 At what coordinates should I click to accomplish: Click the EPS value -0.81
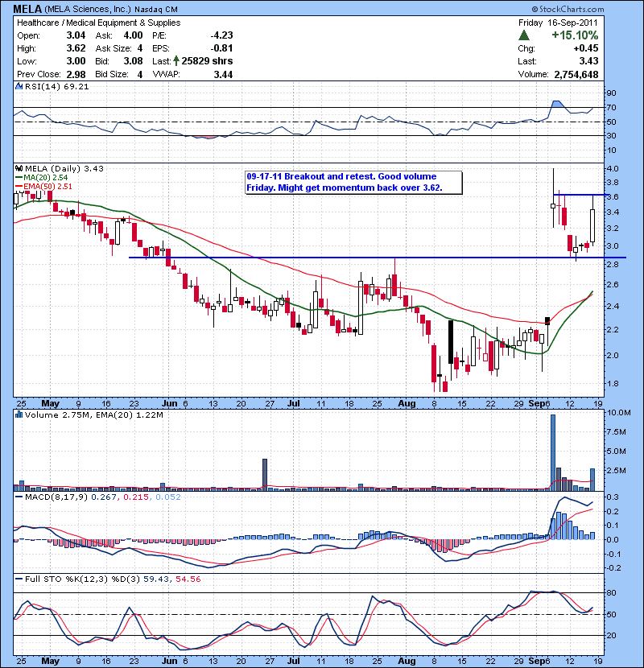221,48
